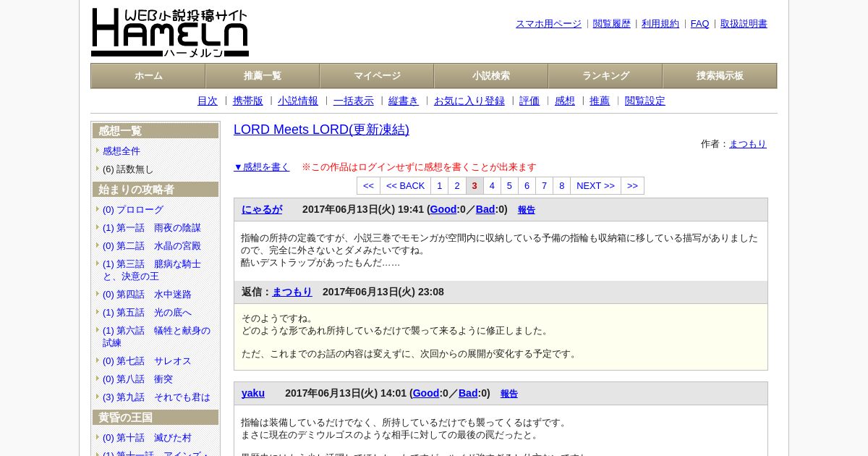Open 第七話 サレオス in sidebar
868x456 pixels.
pyautogui.click(x=147, y=361)
